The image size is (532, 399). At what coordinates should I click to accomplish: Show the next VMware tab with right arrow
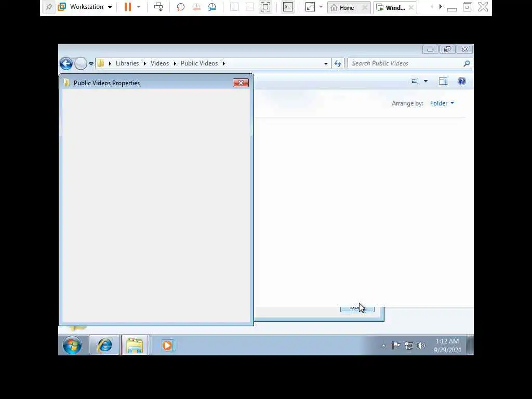click(441, 7)
